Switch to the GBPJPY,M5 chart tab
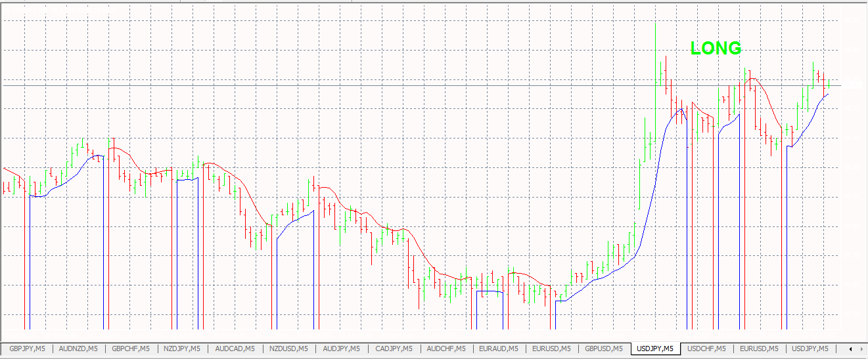868x359 pixels. [x=27, y=348]
